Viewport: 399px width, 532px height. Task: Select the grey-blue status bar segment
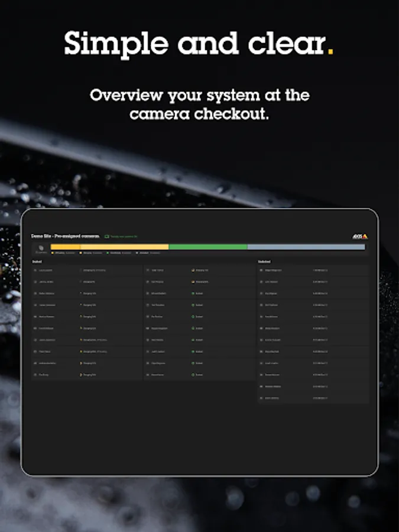(306, 247)
